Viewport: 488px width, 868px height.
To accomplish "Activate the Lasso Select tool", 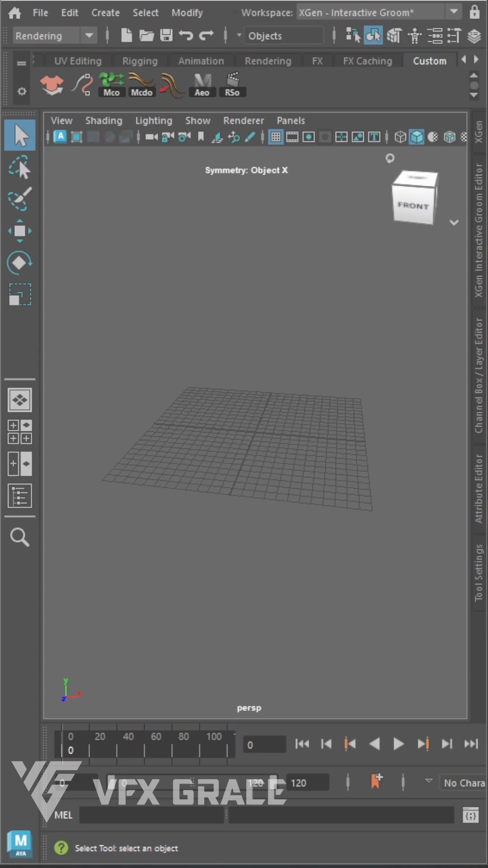I will click(x=20, y=167).
